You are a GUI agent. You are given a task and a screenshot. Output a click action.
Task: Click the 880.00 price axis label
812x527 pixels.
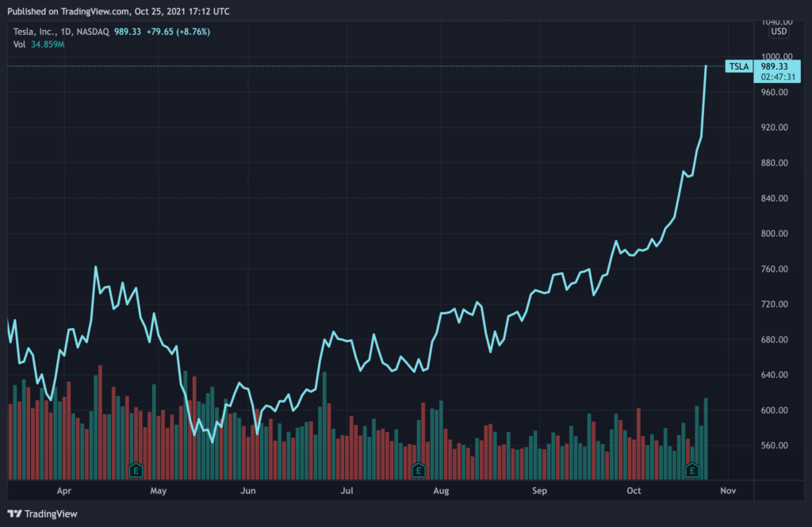coord(774,162)
